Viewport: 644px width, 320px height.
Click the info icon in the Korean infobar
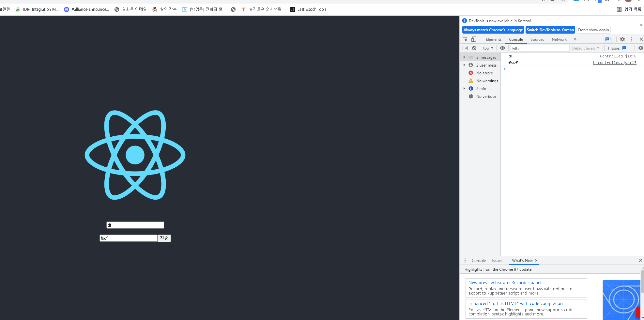(465, 21)
